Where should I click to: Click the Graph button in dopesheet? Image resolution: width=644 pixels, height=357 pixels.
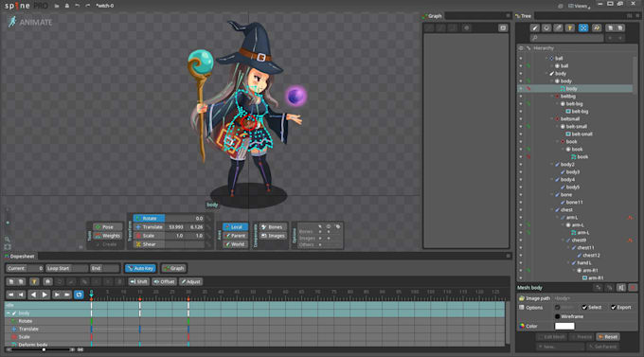(x=173, y=268)
